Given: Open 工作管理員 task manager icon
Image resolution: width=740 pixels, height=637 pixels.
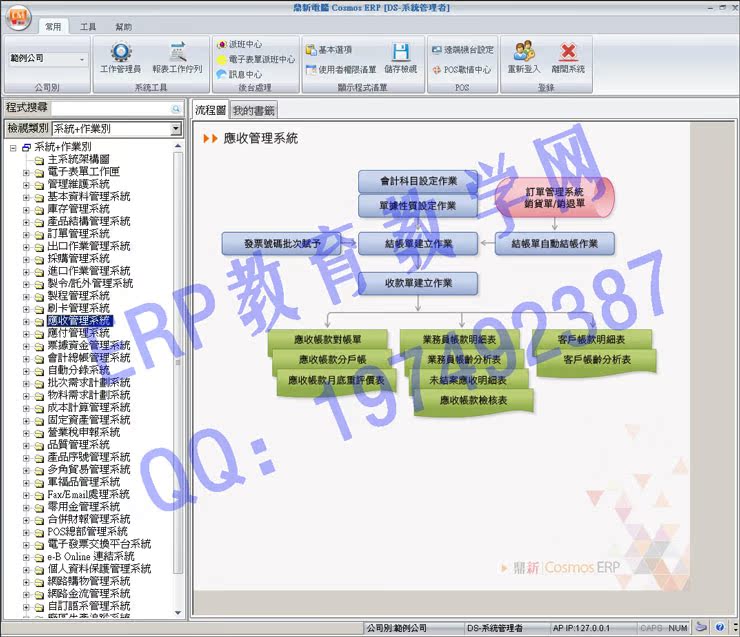Looking at the screenshot, I should point(120,58).
